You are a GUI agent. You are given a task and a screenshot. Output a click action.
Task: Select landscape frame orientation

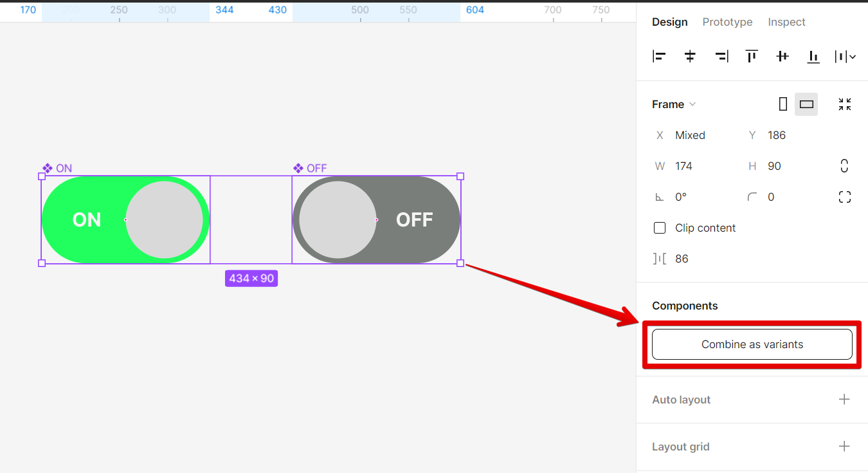(806, 104)
